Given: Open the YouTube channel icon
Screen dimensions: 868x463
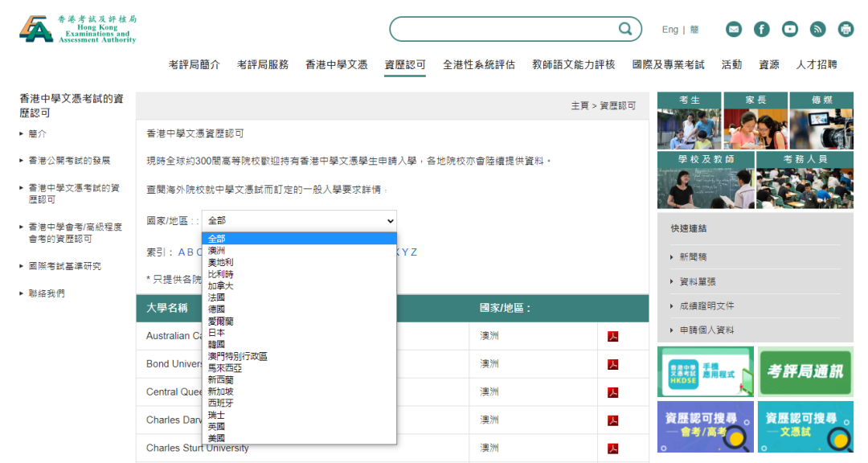Looking at the screenshot, I should point(790,29).
